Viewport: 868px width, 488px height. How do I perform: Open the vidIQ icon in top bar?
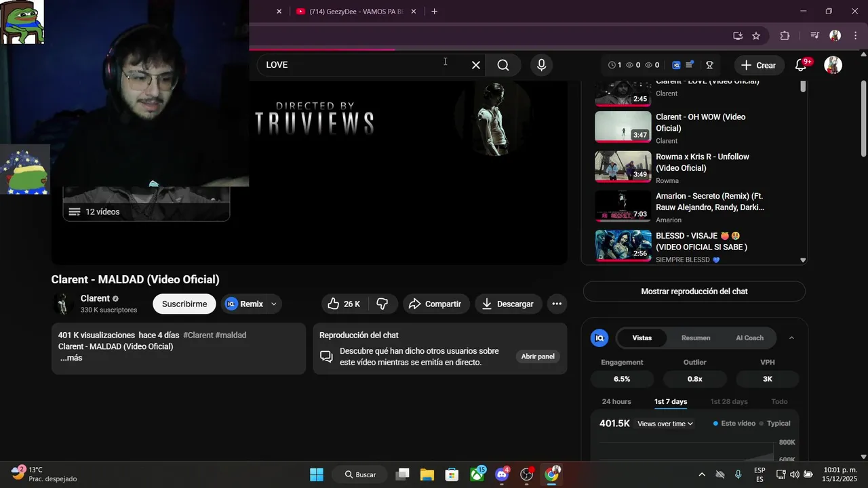point(676,65)
